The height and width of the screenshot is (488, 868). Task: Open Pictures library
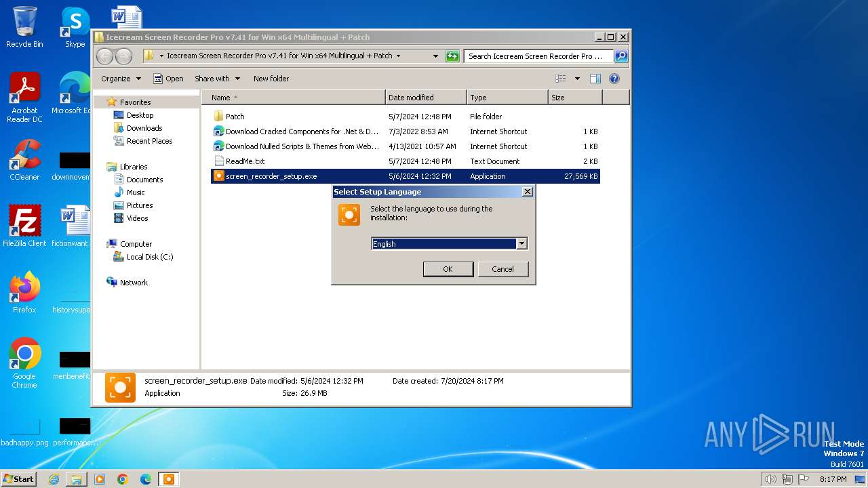click(140, 205)
